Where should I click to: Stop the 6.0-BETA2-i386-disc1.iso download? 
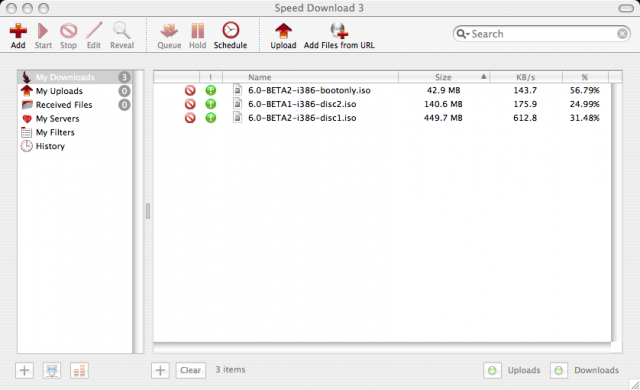click(190, 118)
